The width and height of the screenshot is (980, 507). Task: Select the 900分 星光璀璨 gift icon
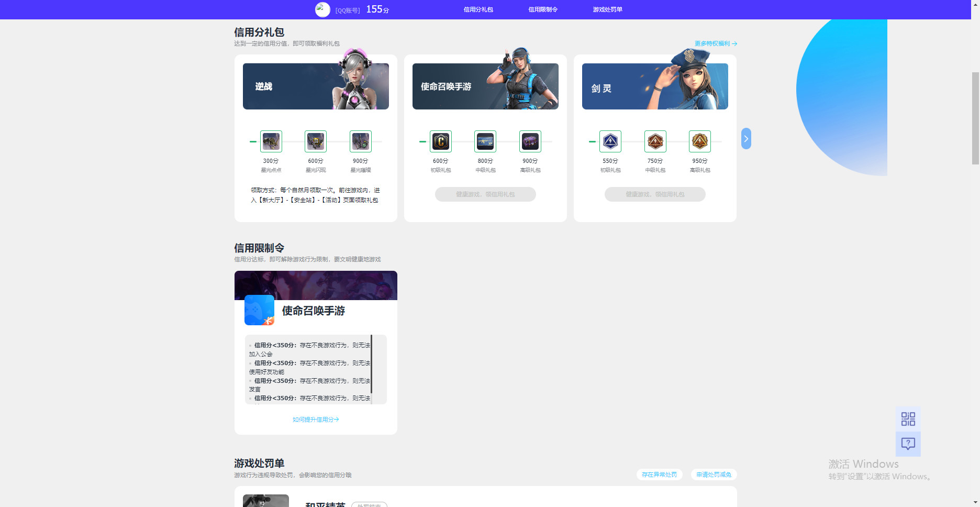pos(361,141)
